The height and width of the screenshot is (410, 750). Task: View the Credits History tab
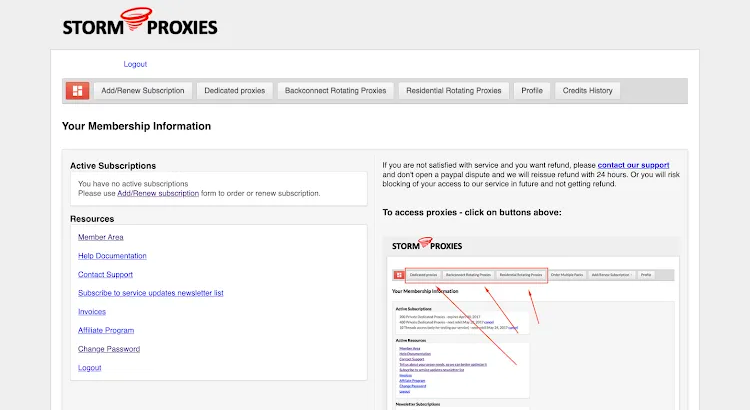[587, 90]
